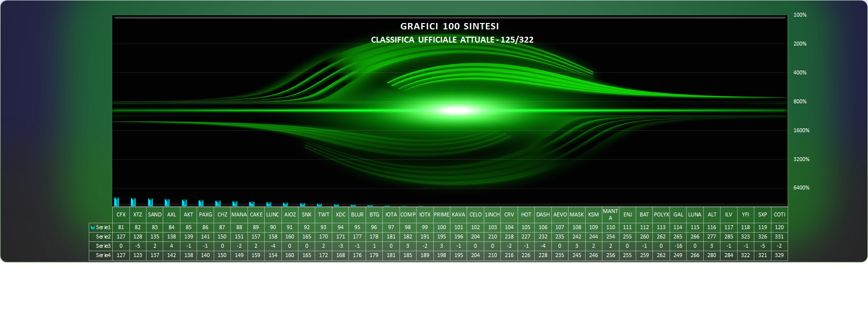
Task: Select the CFX bar in chart
Action: click(x=117, y=202)
